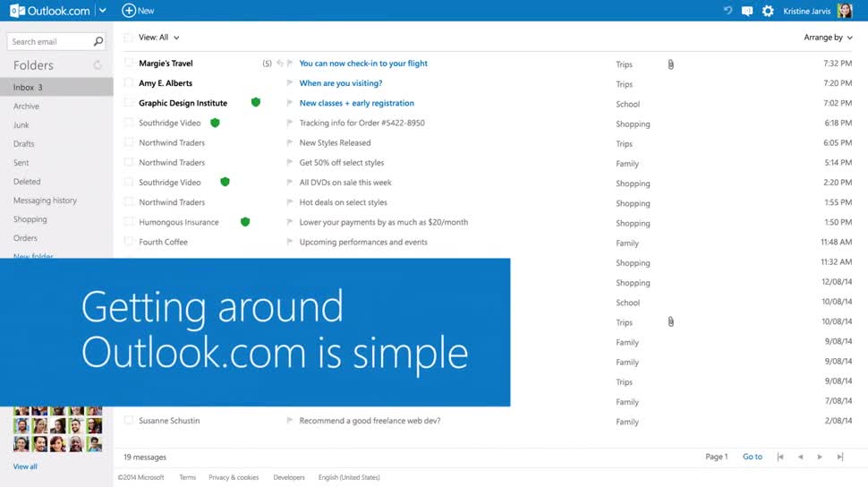
Task: Flag the Hot deals message
Action: (290, 202)
